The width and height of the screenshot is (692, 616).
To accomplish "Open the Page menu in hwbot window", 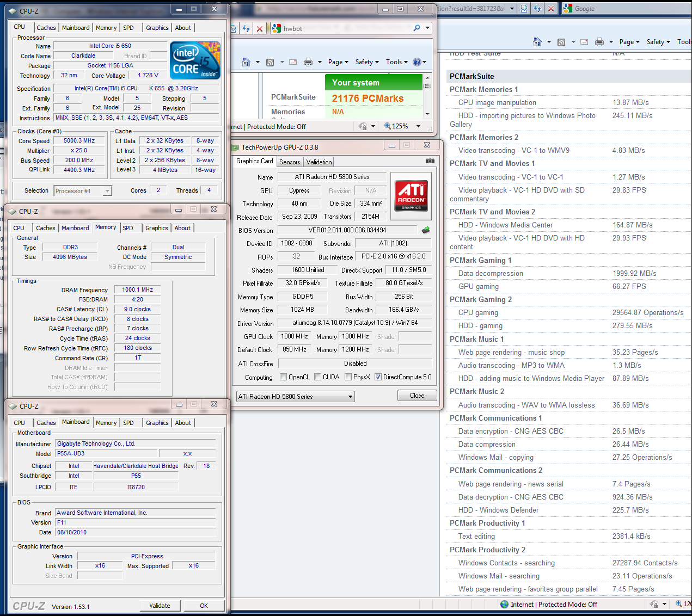I will (x=338, y=62).
